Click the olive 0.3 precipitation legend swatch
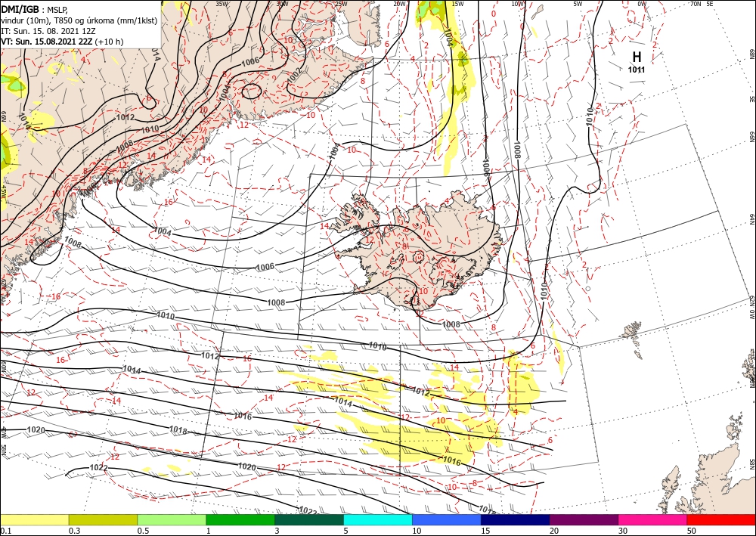Screen dimensions: 756x536 click(x=103, y=519)
